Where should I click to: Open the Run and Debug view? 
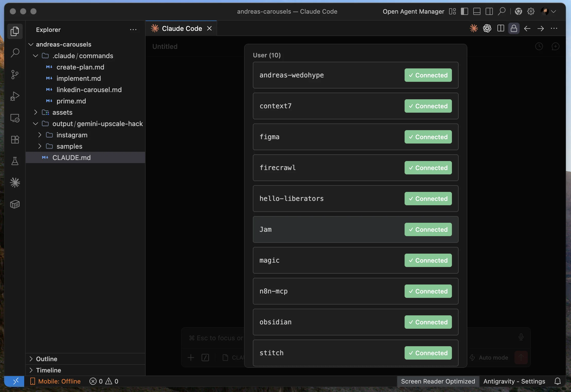point(15,96)
